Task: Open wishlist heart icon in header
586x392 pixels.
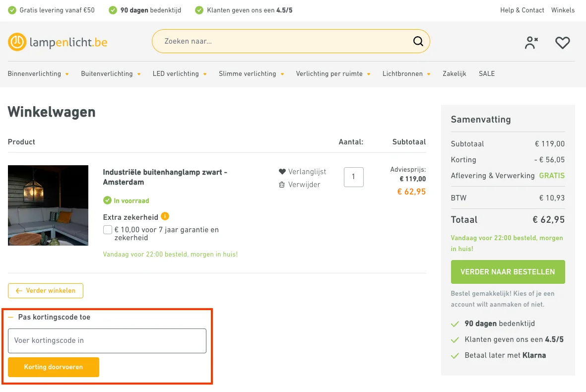Action: tap(562, 43)
